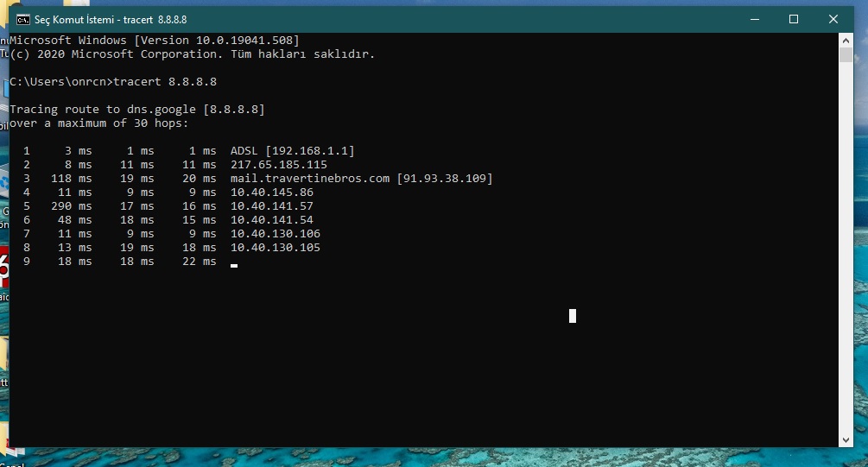The image size is (868, 467).
Task: Open the Command Prompt system menu icon
Action: pyautogui.click(x=22, y=20)
